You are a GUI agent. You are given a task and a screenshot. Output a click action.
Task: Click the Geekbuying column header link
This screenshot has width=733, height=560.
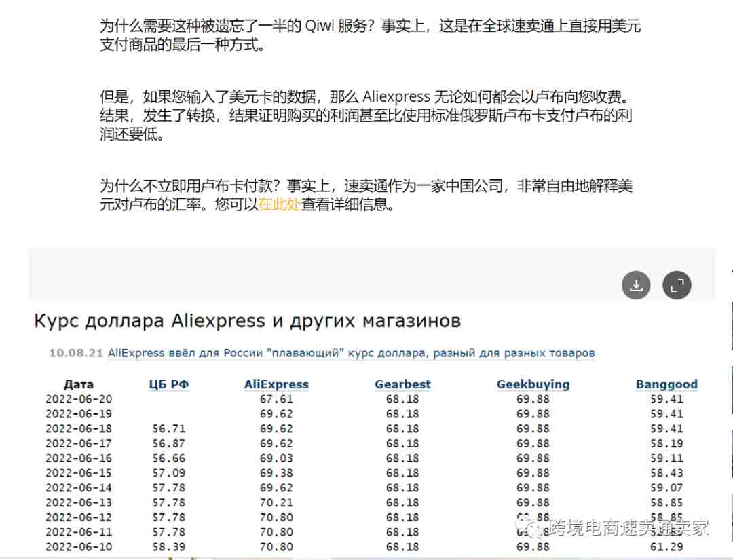(533, 384)
